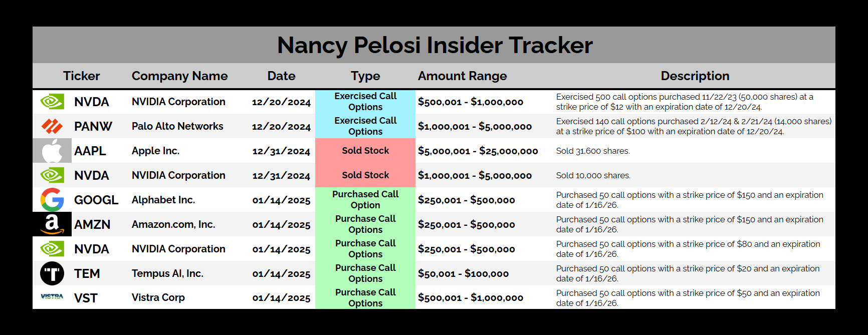Click the Type column header
The image size is (868, 335).
[x=365, y=76]
